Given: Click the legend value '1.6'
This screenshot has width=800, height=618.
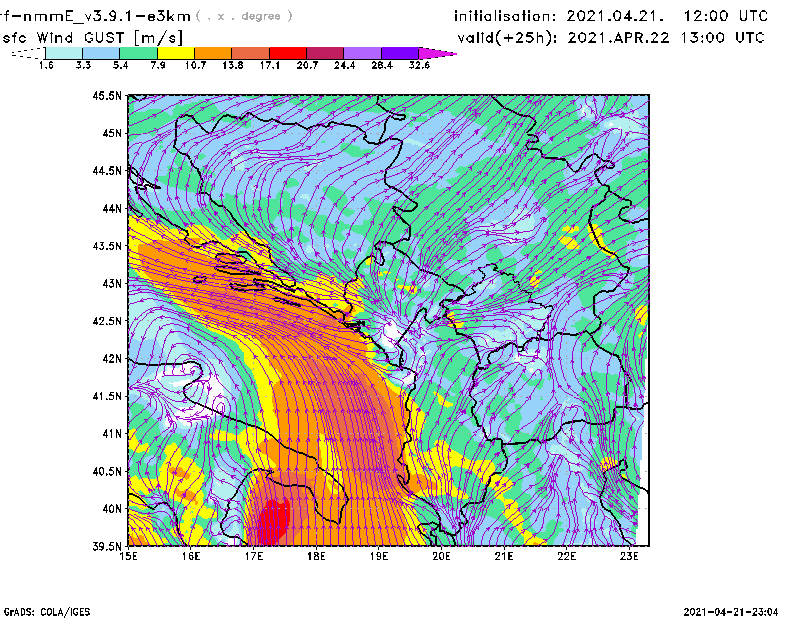Looking at the screenshot, I should click(x=46, y=65).
